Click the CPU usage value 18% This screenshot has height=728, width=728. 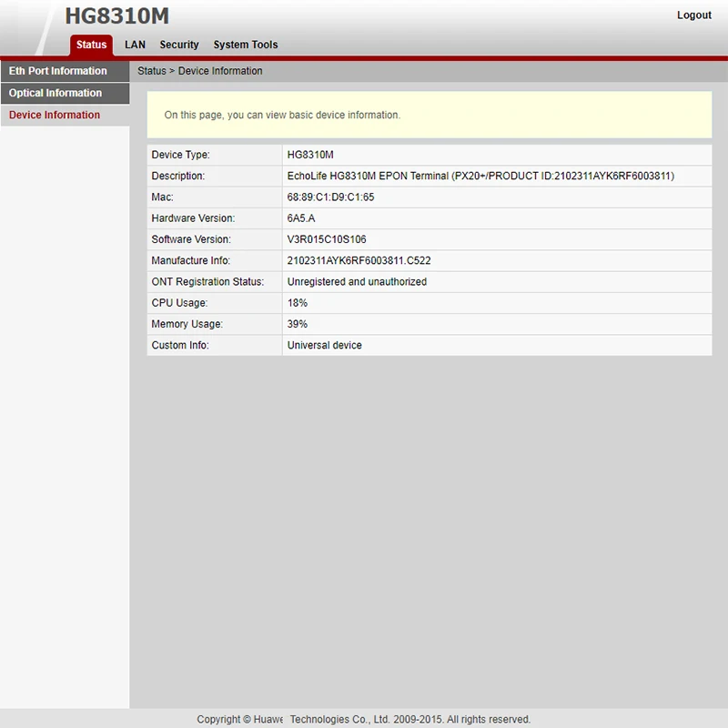[x=298, y=303]
